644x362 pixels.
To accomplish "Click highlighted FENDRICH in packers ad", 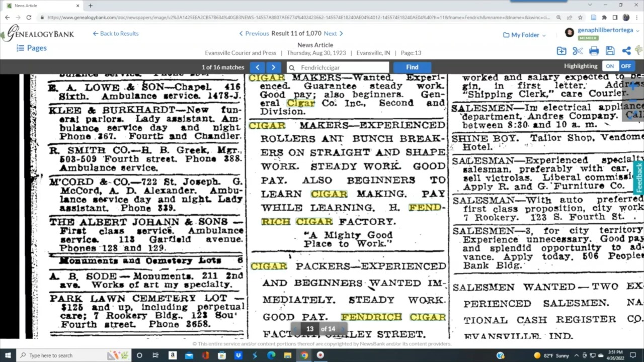I will click(x=371, y=317).
